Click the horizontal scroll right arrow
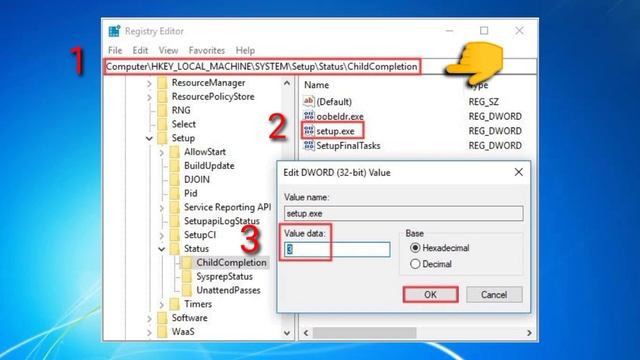Screen dimensions: 640x360 (529, 333)
